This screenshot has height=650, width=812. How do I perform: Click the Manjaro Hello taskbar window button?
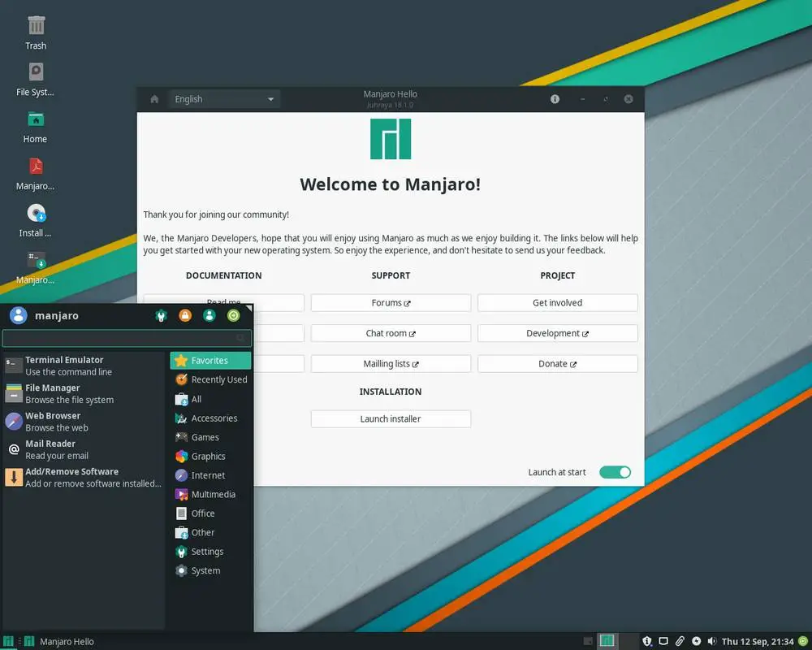pyautogui.click(x=59, y=641)
